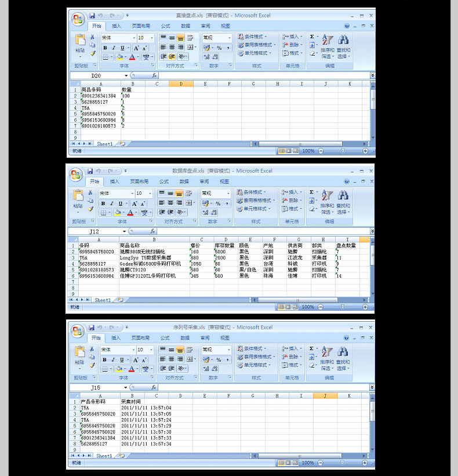Viewport: 458px width, 476px height.
Task: Select Sheet1 tab in 直接盘点.xls window
Action: click(x=105, y=144)
